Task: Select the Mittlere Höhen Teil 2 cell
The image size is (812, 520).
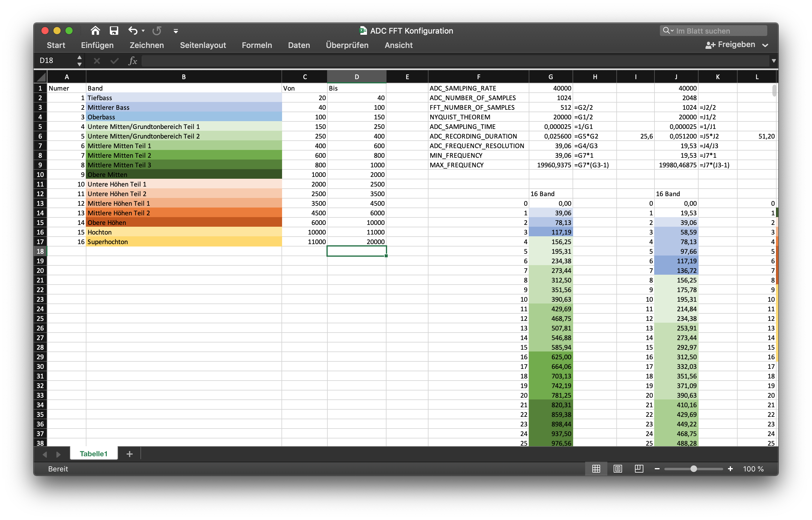Action: point(184,213)
